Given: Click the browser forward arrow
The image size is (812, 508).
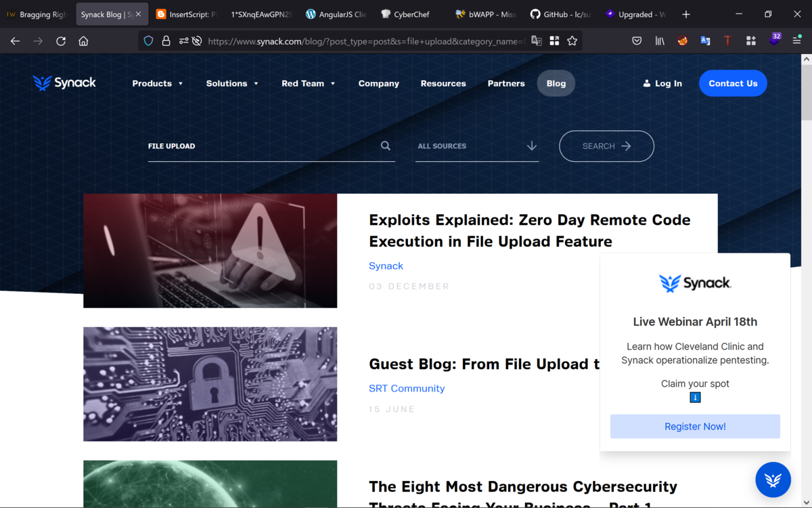Looking at the screenshot, I should (38, 41).
